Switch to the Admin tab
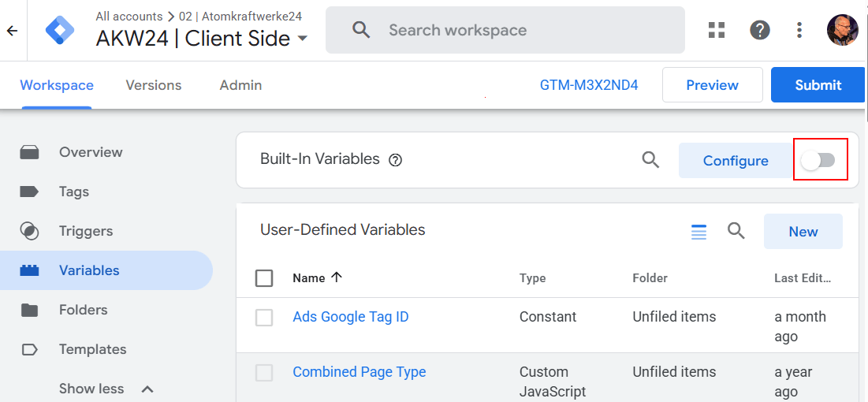The image size is (868, 402). pos(240,85)
